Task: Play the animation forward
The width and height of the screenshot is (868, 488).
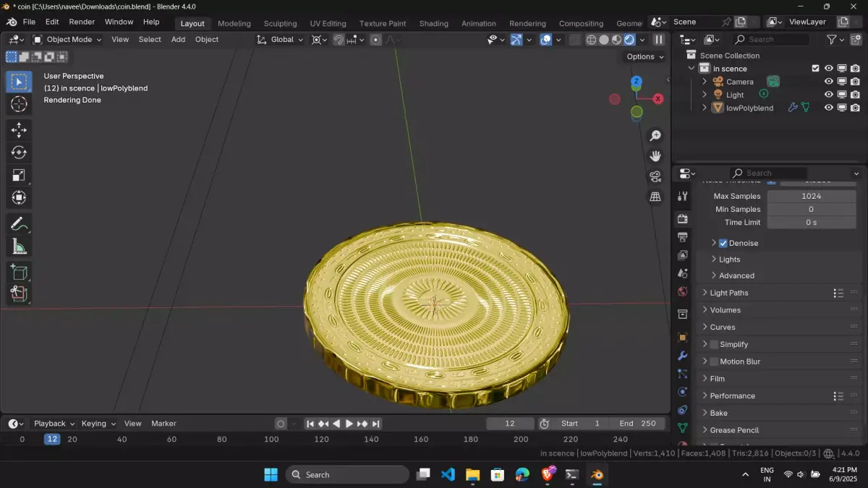Action: [349, 424]
